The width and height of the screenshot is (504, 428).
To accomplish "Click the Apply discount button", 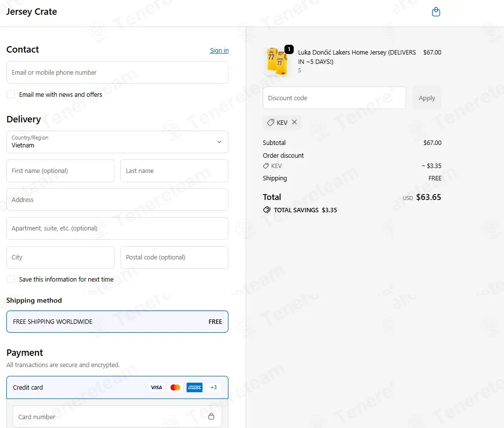I will [x=427, y=98].
